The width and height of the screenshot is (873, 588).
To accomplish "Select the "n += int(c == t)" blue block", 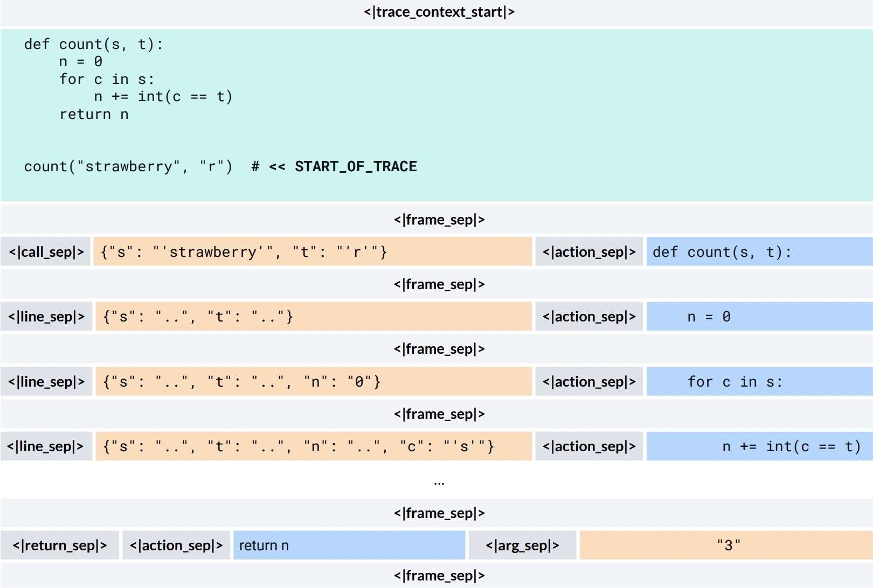I will click(x=759, y=446).
